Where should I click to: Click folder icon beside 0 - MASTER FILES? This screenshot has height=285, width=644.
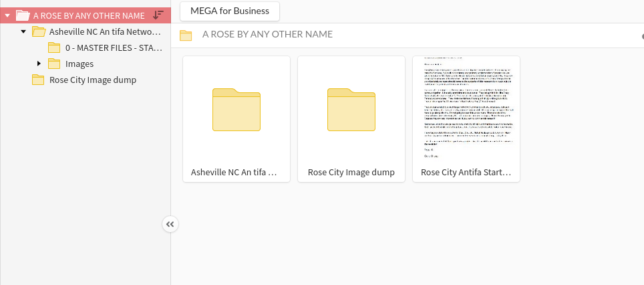point(54,47)
